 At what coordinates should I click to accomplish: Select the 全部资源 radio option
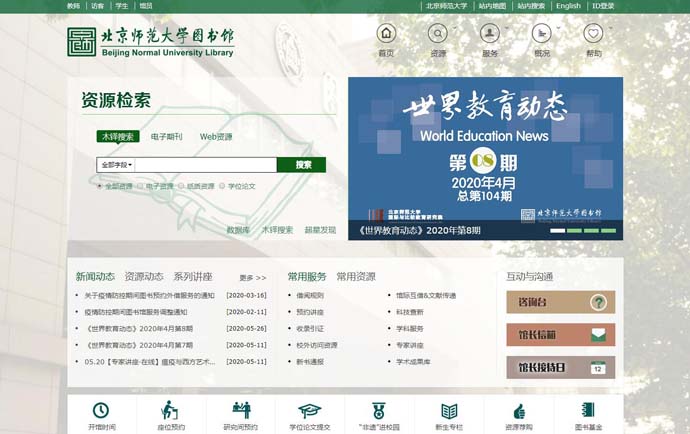99,186
